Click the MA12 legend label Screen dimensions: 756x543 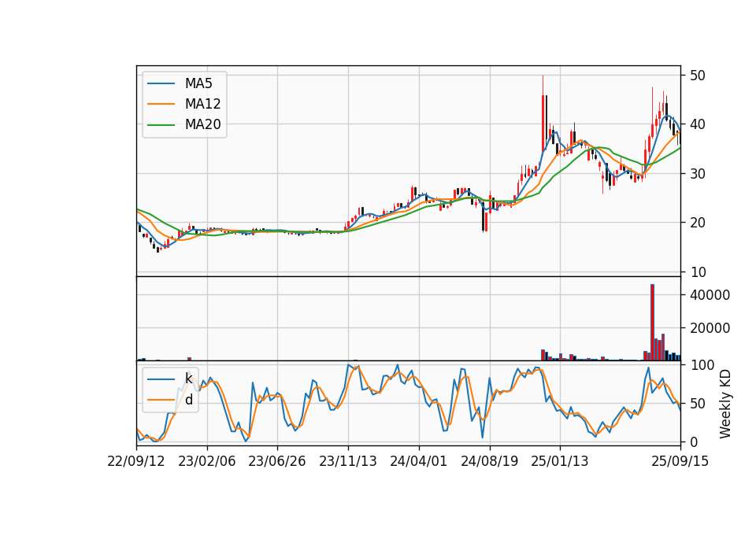[202, 104]
